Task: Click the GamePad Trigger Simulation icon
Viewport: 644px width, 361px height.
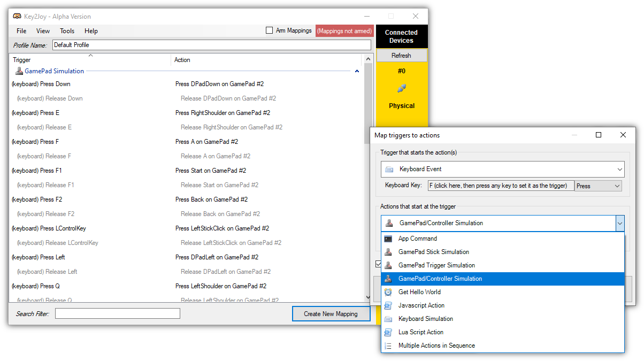Action: (x=388, y=265)
